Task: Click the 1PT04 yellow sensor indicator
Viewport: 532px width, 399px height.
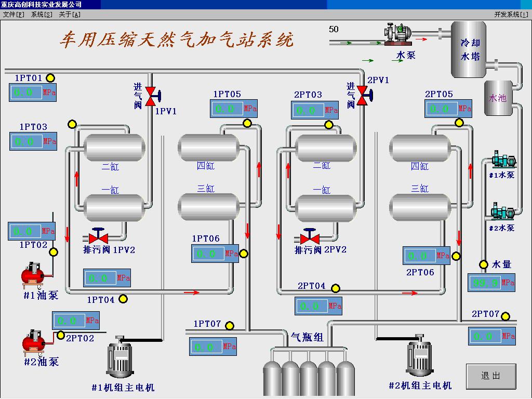Action: tap(123, 299)
